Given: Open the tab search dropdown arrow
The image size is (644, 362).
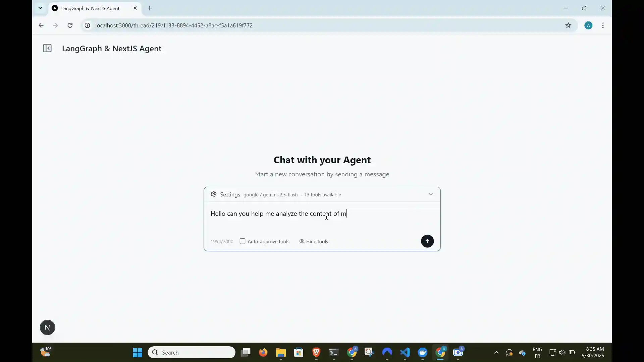Looking at the screenshot, I should pos(40,8).
